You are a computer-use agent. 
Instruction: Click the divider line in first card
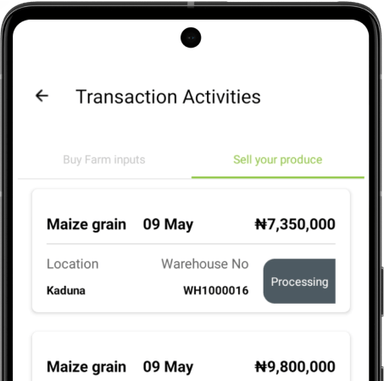(x=191, y=244)
